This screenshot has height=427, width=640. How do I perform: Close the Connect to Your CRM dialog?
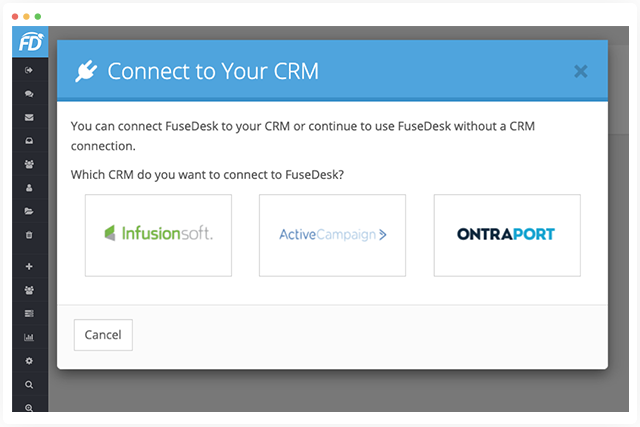(x=581, y=71)
